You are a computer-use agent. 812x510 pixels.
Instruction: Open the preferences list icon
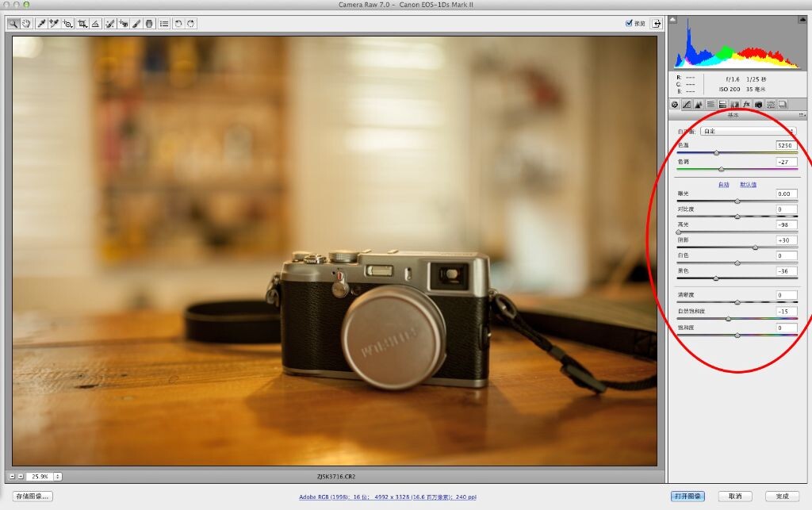pos(164,23)
